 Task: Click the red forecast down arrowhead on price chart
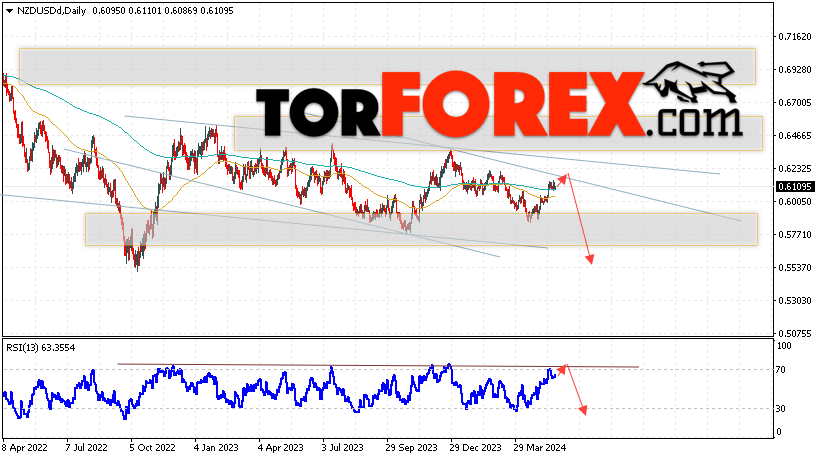tap(590, 258)
